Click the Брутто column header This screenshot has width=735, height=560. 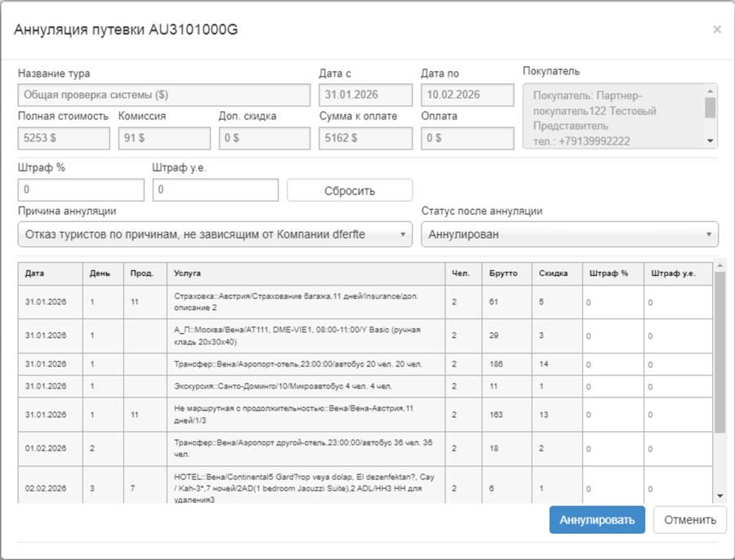point(506,273)
